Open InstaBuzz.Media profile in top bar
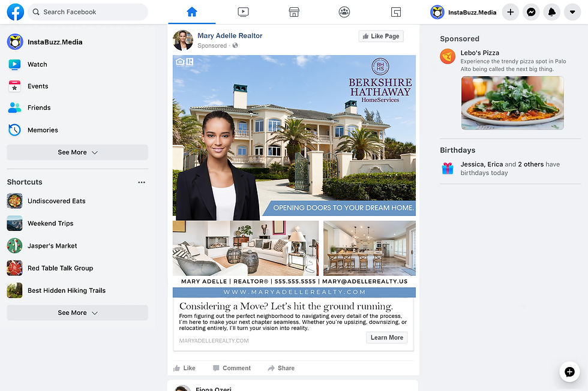Viewport: 588px width, 391px height. pos(463,12)
